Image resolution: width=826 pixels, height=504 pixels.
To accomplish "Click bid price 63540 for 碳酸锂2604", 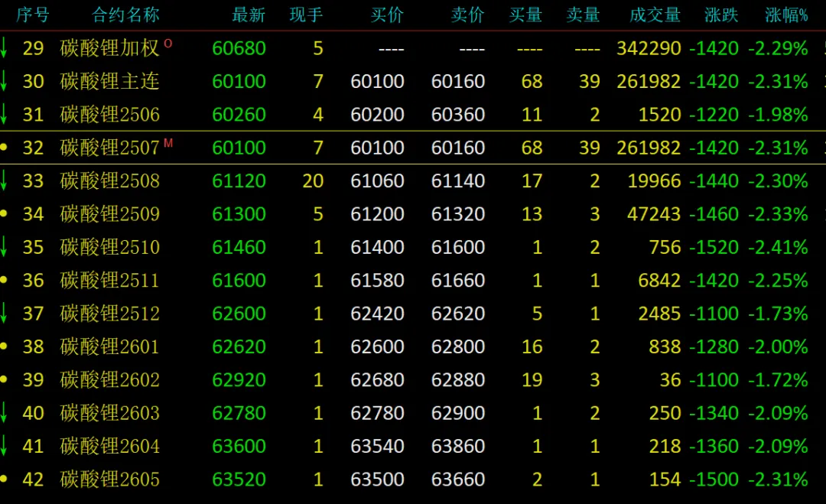I will 377,446.
